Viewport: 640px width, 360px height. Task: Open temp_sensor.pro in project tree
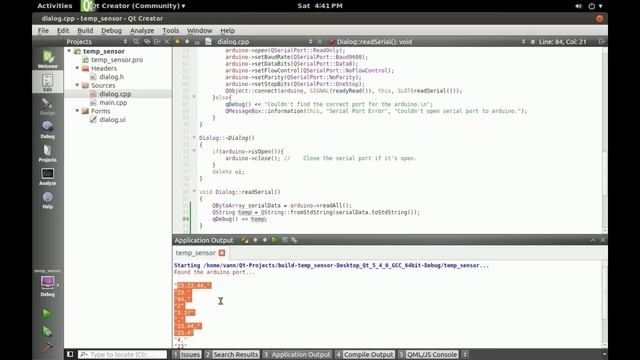[x=117, y=60]
